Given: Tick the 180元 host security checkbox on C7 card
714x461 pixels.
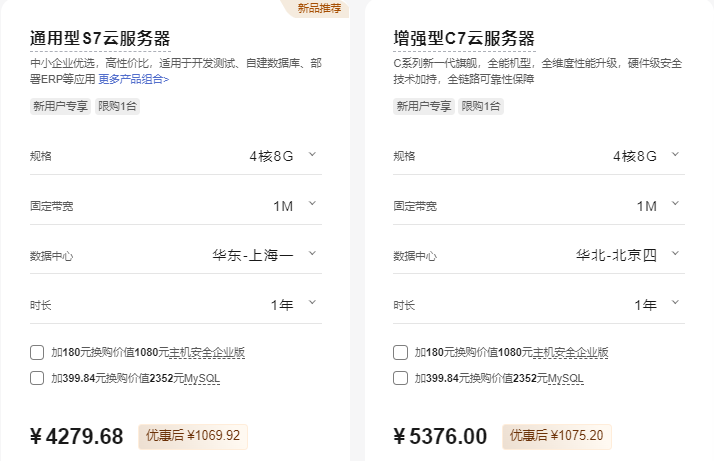Looking at the screenshot, I should tap(400, 353).
